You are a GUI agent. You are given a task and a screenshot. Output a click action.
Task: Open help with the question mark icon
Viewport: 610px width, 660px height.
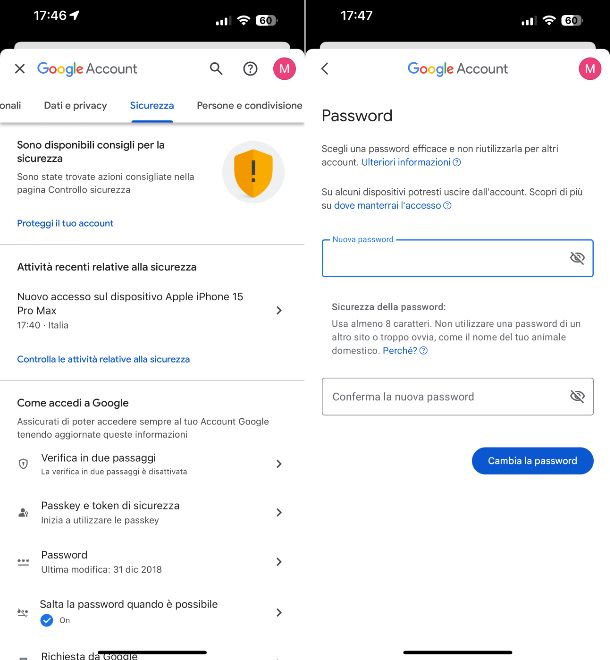click(251, 69)
